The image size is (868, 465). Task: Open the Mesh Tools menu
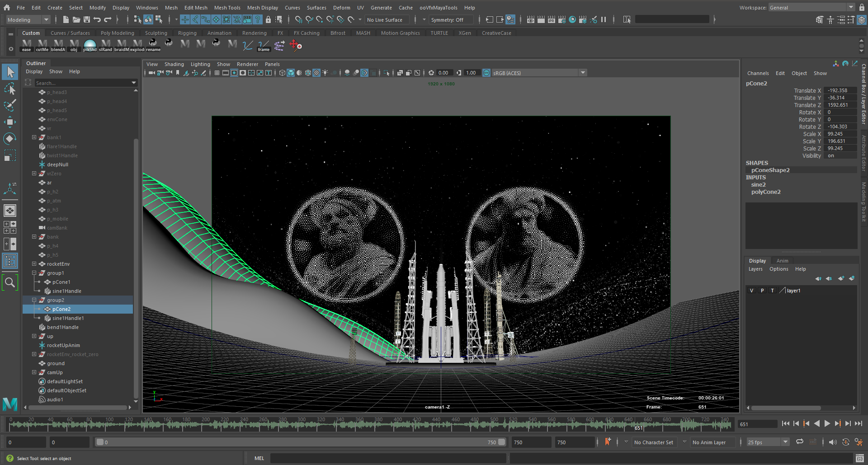[227, 8]
